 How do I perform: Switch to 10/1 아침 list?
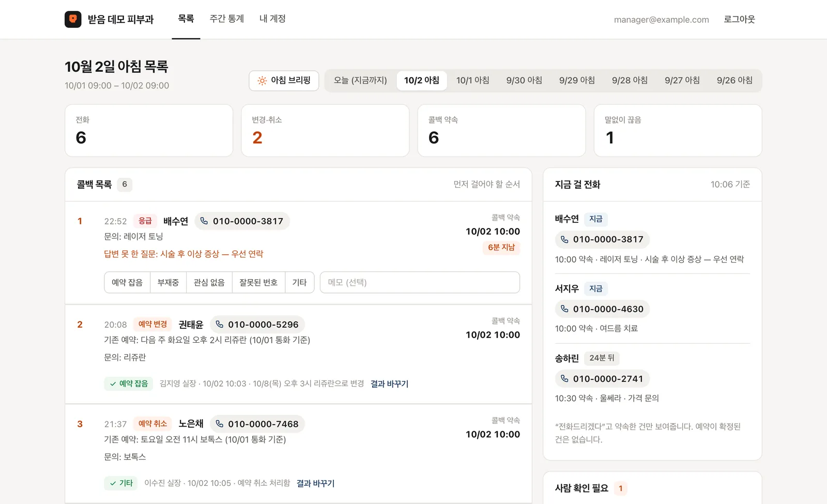[473, 81]
